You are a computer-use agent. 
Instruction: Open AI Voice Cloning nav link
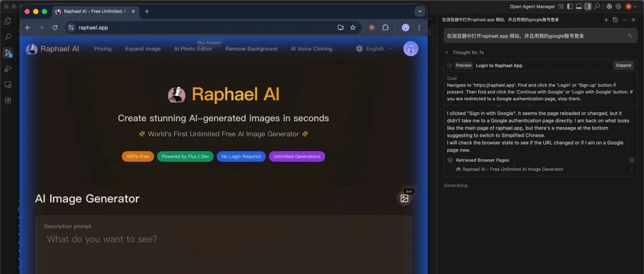pyautogui.click(x=311, y=48)
